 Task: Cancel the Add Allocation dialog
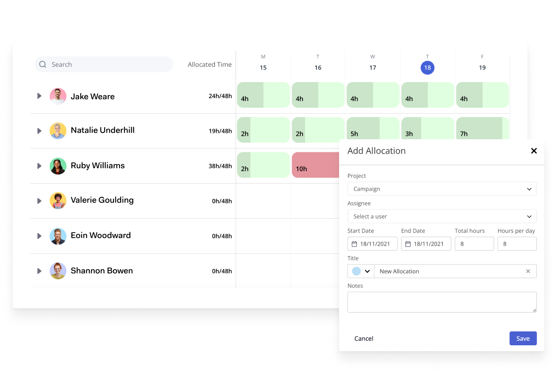(363, 339)
